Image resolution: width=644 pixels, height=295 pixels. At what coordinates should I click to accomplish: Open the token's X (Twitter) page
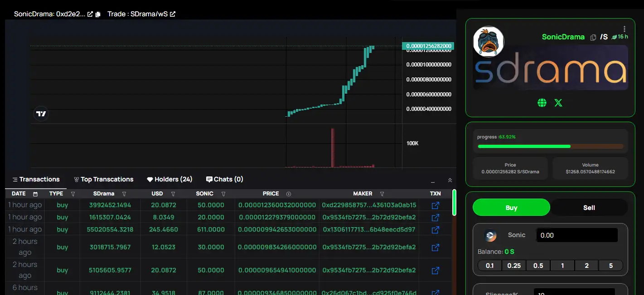(558, 103)
